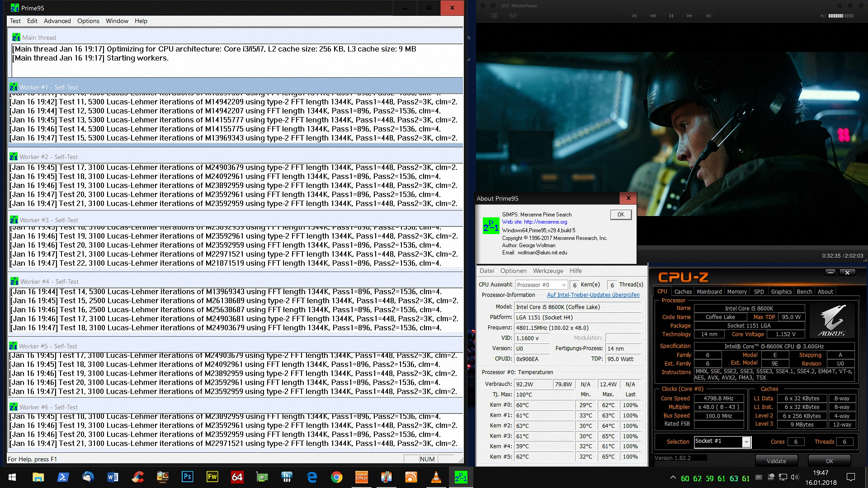Pause playback in VLC player
This screenshot has height=488, width=868.
[x=671, y=16]
